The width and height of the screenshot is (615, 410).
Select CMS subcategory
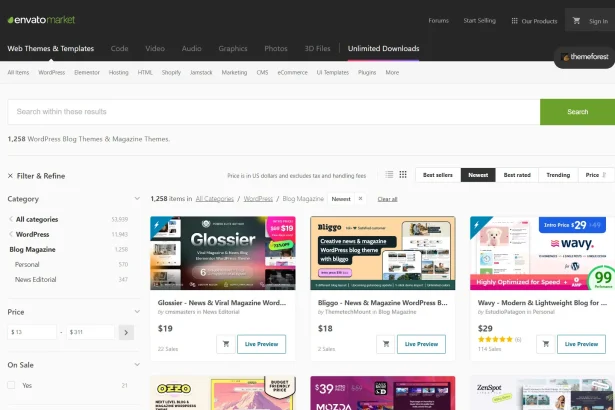(x=262, y=73)
